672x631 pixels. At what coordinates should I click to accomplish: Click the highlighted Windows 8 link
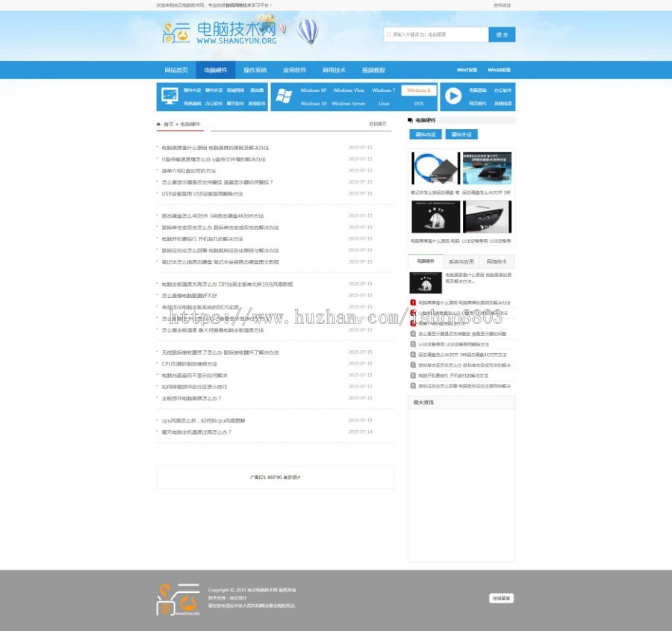pyautogui.click(x=419, y=90)
